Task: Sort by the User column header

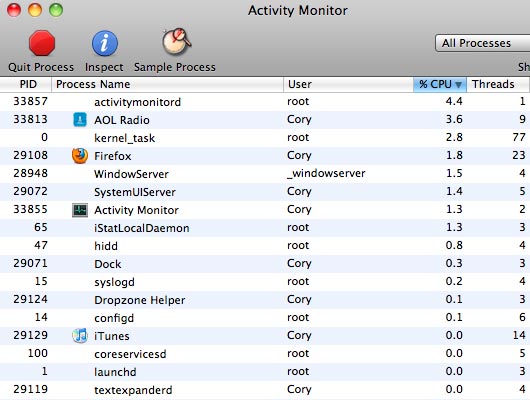Action: click(x=348, y=84)
